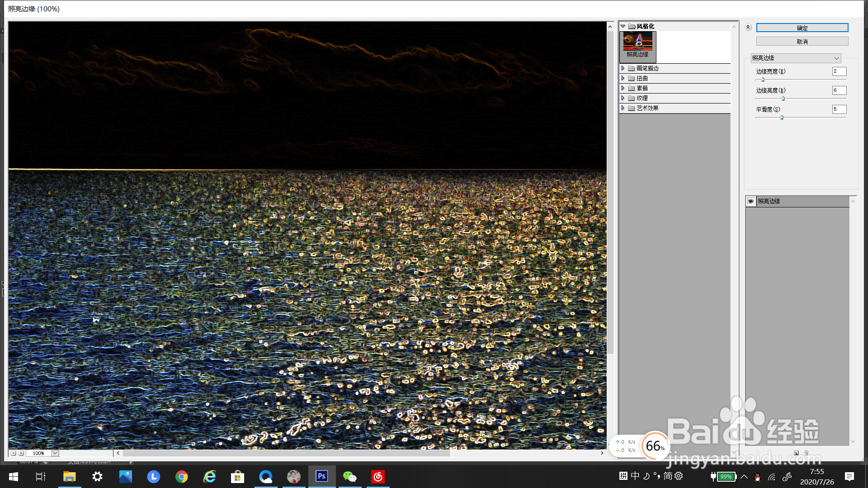This screenshot has height=488, width=868.
Task: Click the delete effect layer trash icon
Action: pyautogui.click(x=806, y=453)
